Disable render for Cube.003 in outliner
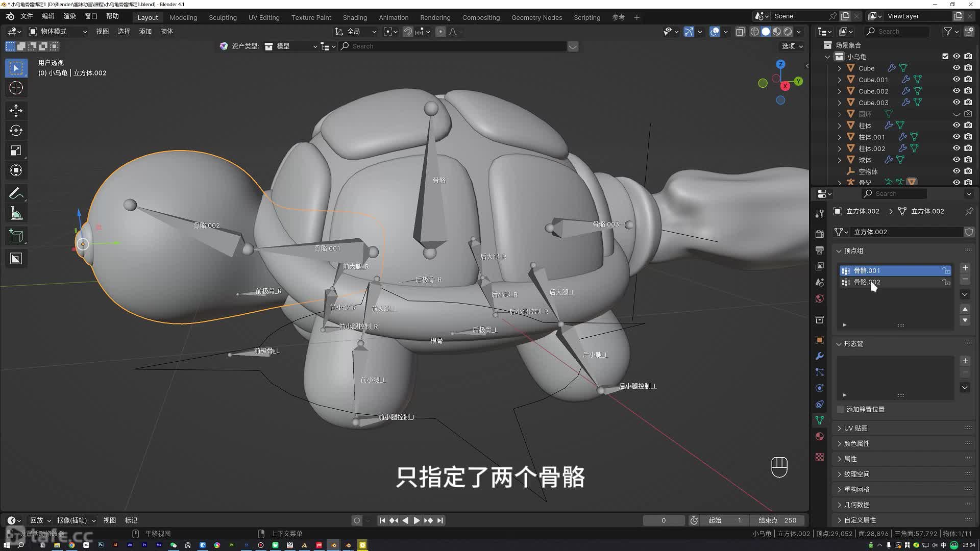Screen dimensions: 980x551 pos(968,103)
